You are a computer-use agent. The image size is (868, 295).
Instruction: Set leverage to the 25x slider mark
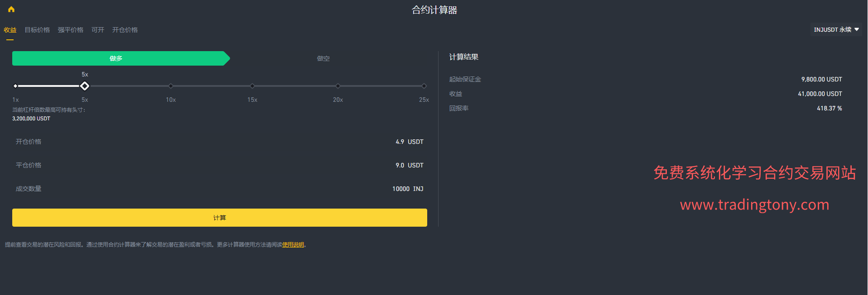point(424,86)
